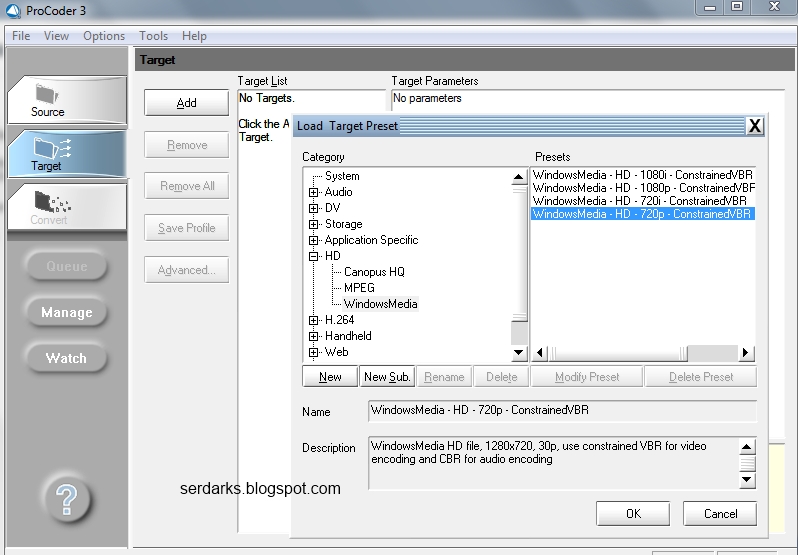Screen dimensions: 798x555
Task: Collapse the HD category node
Action: pos(314,256)
